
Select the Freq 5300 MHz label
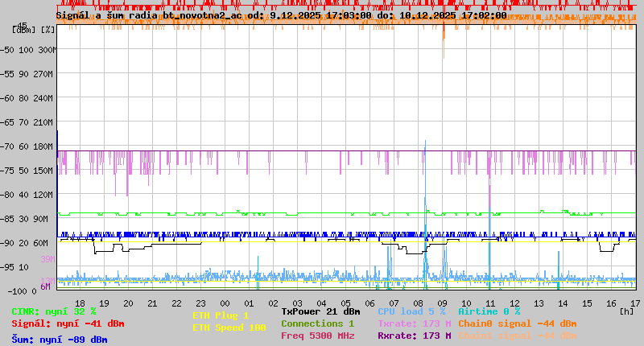click(x=317, y=336)
